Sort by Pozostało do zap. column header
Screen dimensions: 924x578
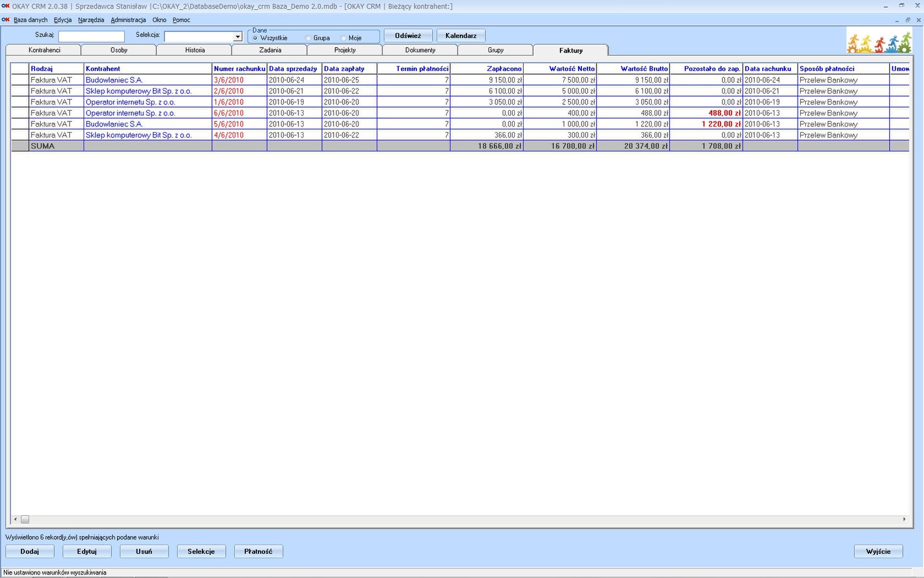[706, 69]
